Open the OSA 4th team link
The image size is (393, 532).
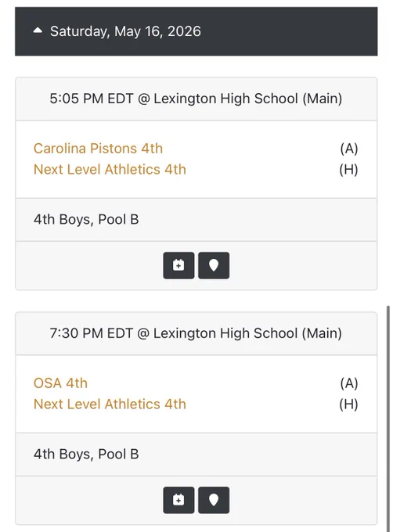pyautogui.click(x=60, y=383)
